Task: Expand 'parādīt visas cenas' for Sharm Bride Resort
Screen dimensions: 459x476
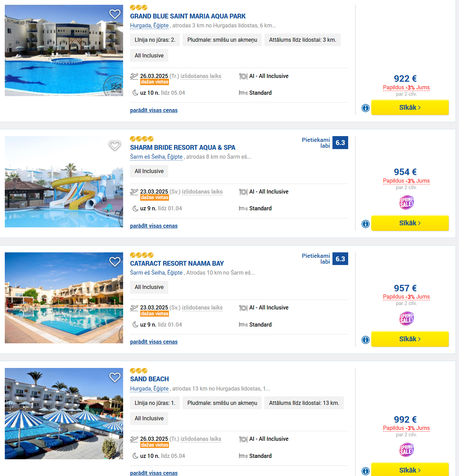Action: (154, 226)
